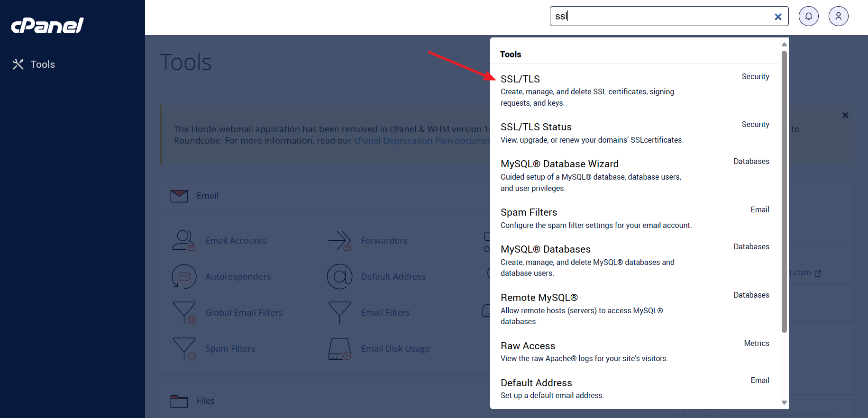Click the Default Address at-sign icon
868x418 pixels.
339,277
